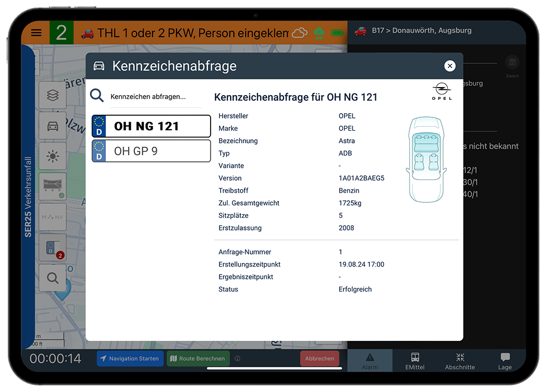Click the map search magnifier icon
546x392 pixels.
[x=53, y=278]
